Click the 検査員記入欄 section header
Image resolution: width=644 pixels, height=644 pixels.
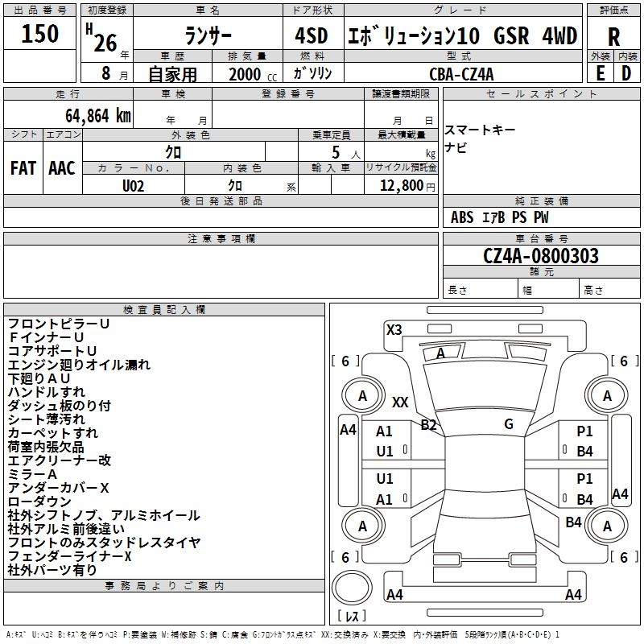point(164,310)
